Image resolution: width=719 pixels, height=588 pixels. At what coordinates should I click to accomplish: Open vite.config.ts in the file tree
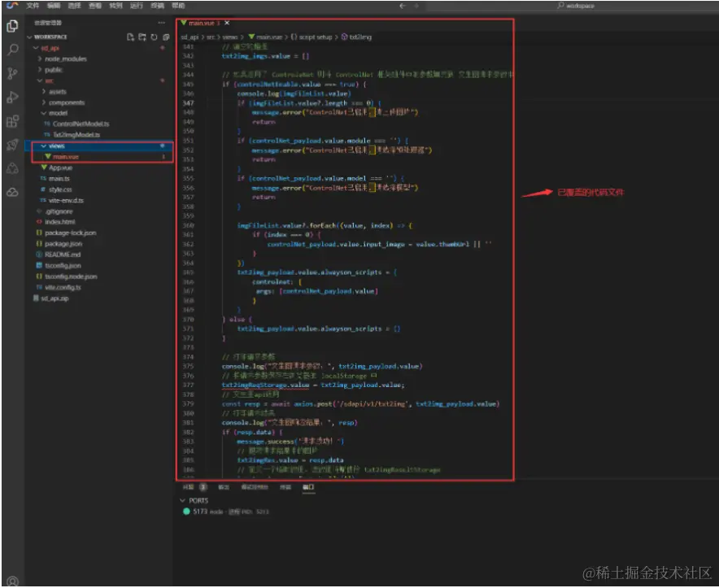tap(64, 288)
